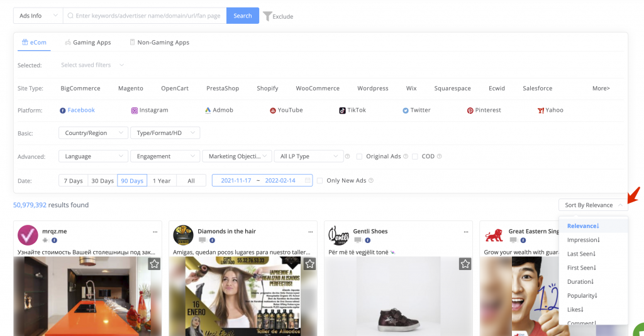Click the start date 2021-11-17 field

(x=236, y=180)
